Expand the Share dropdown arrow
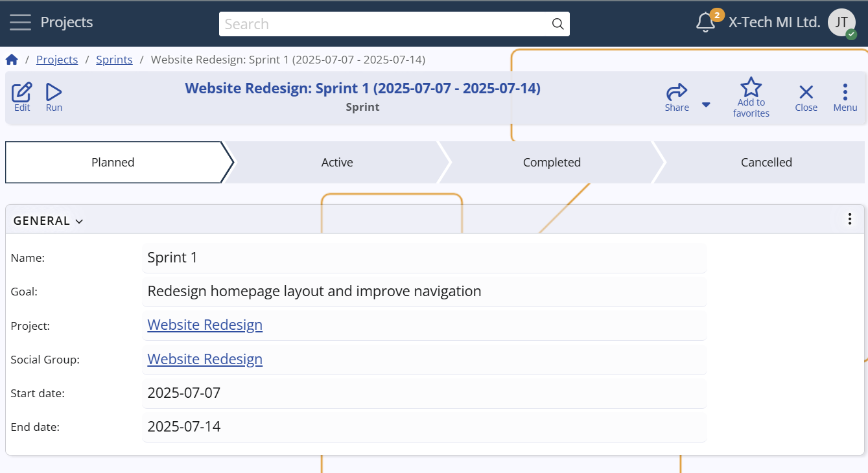Viewport: 868px width, 473px height. pos(707,105)
